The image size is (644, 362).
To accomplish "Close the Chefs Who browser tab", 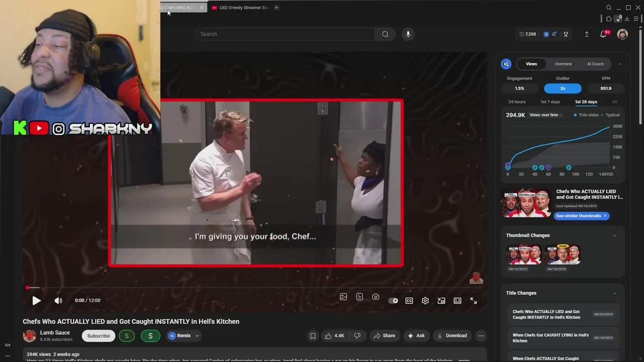I will coord(202,8).
